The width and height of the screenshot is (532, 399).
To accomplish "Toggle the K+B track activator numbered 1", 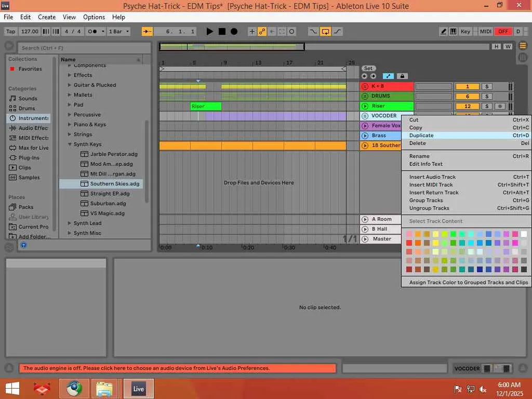I will [467, 87].
